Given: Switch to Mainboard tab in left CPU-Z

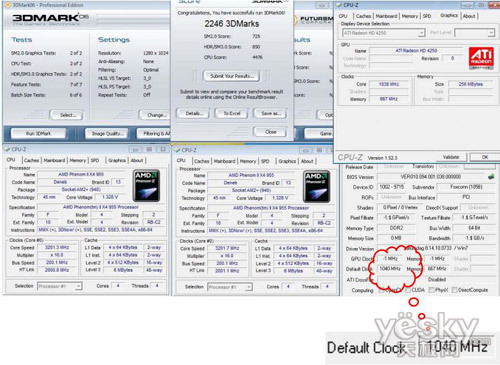Looking at the screenshot, I should [x=54, y=160].
